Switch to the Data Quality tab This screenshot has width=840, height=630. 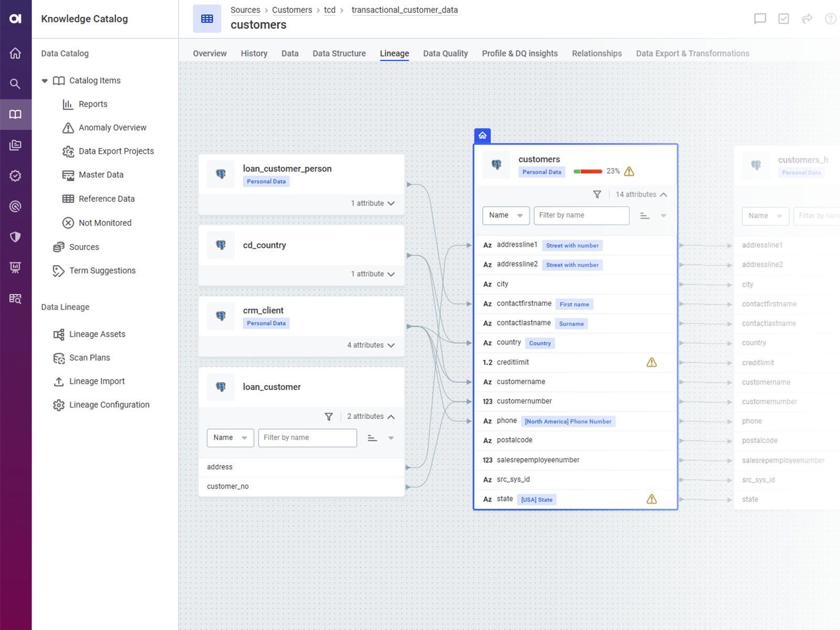[x=445, y=54]
